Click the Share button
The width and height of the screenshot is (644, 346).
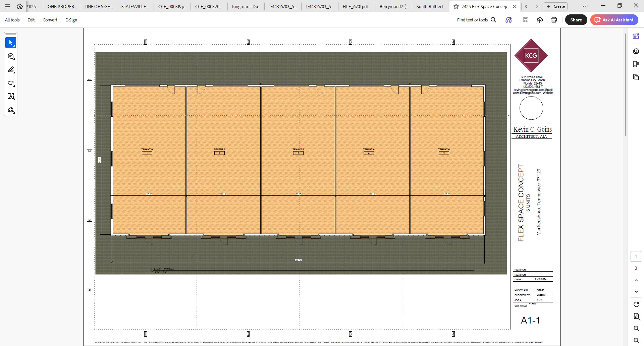576,20
